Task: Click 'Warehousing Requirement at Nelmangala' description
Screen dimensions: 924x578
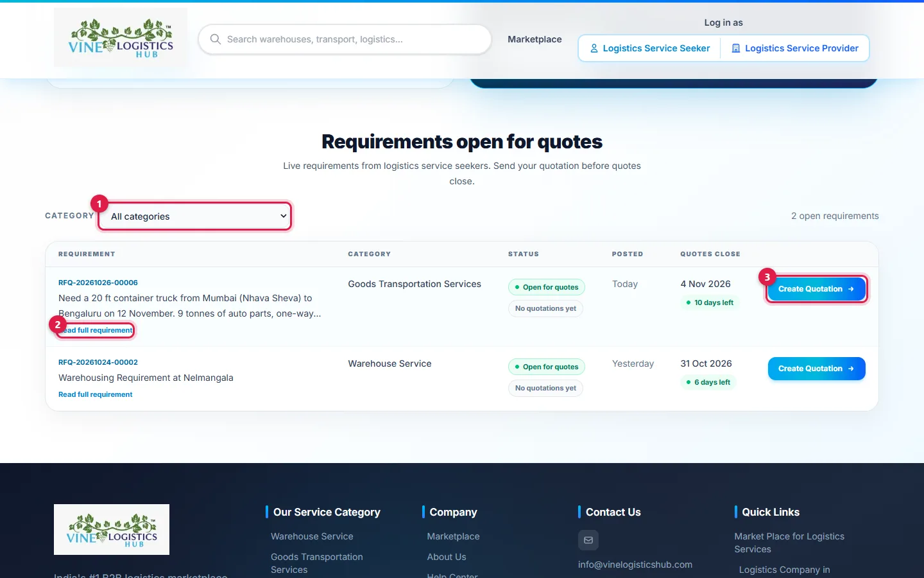Action: tap(146, 378)
